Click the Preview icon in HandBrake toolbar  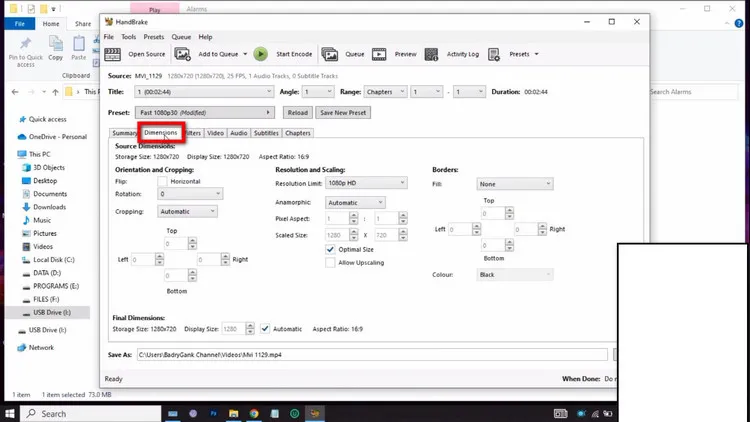point(379,54)
